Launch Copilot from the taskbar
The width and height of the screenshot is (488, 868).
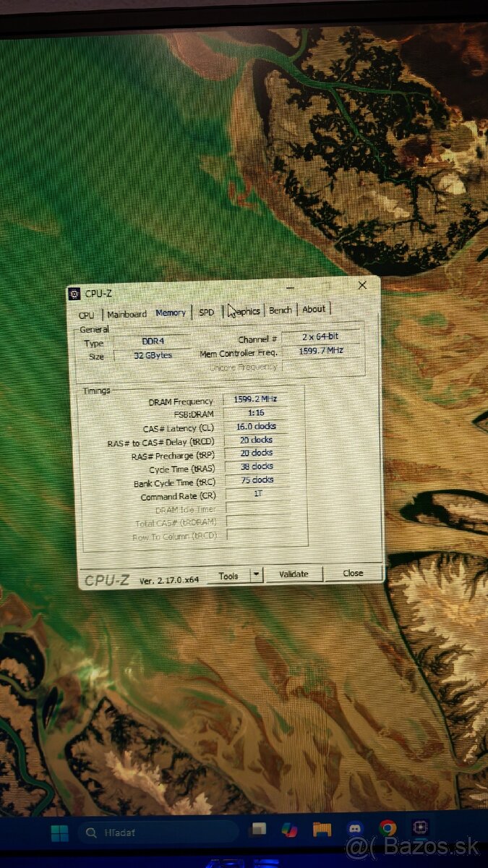pos(289,829)
